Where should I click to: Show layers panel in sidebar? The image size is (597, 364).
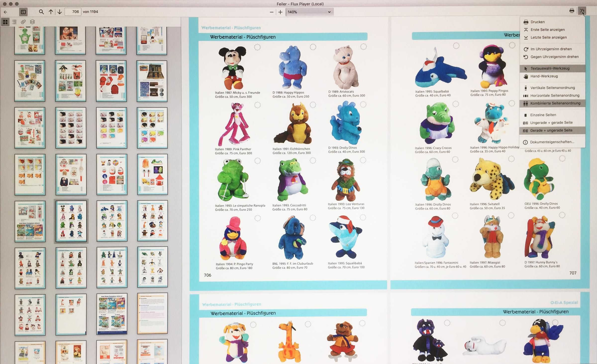tap(32, 22)
